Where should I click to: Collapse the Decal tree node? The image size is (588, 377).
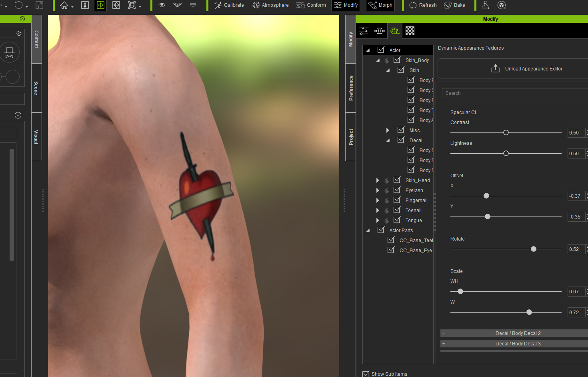pyautogui.click(x=388, y=140)
